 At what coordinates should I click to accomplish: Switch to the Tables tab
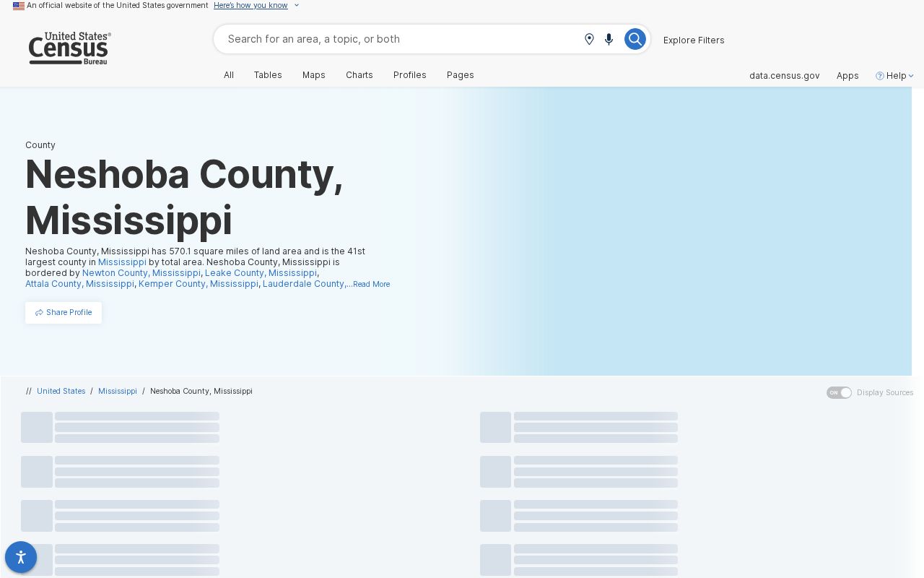(x=268, y=75)
